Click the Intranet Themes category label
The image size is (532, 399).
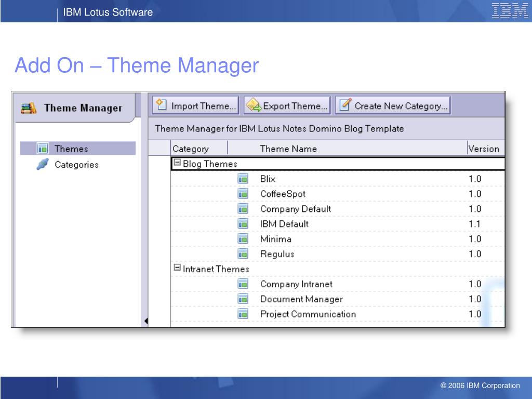pos(216,269)
